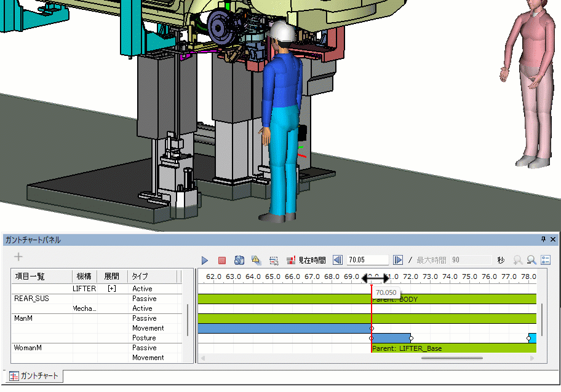Click the zoom magnifier icon in Gantt toolbar

[531, 261]
